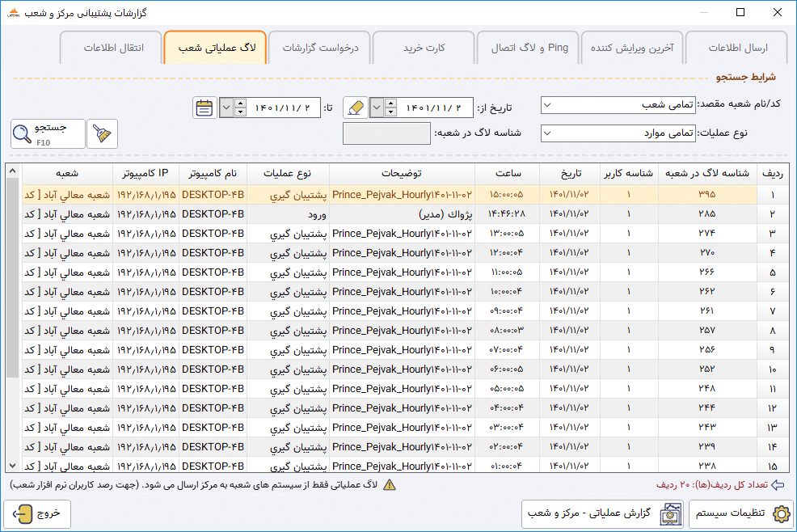The width and height of the screenshot is (797, 532).
Task: Click the time cell ۰۹:۰۰:۰۴
Action: pyautogui.click(x=508, y=311)
